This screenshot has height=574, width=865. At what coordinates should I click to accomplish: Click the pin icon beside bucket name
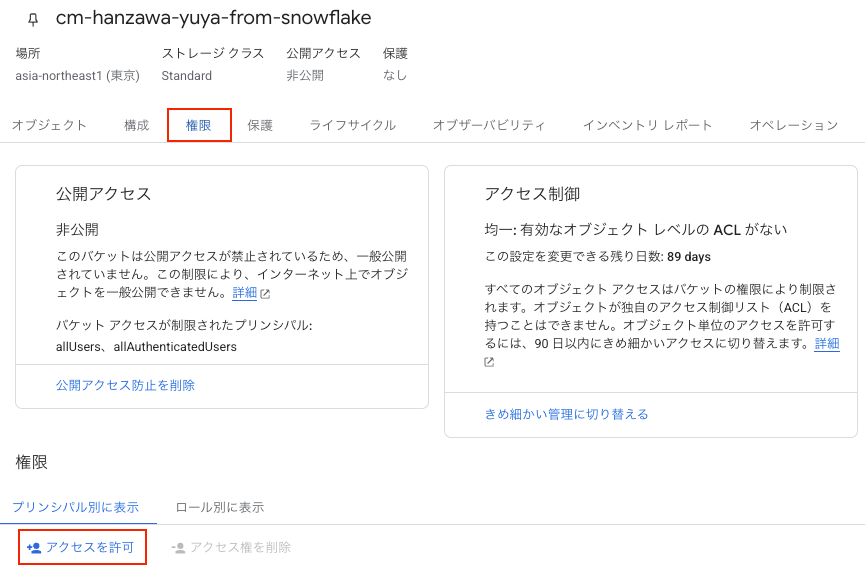point(33,20)
